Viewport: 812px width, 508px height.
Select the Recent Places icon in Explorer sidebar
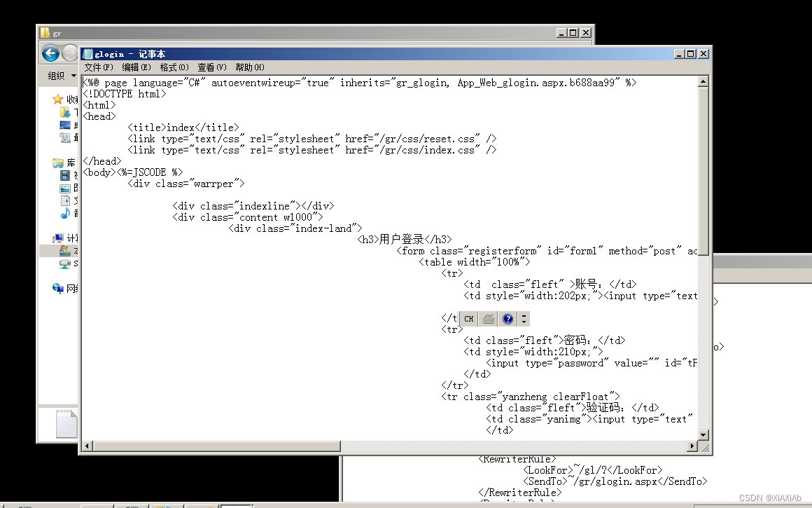tap(65, 137)
